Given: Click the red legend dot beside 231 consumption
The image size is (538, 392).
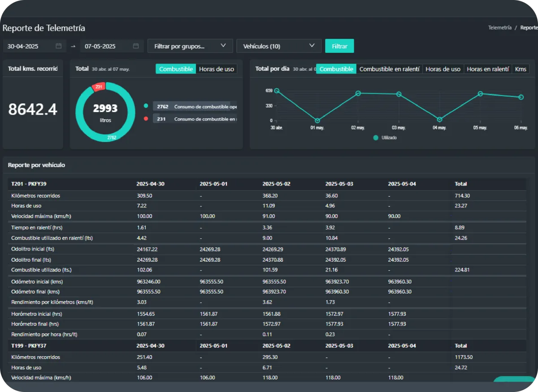Looking at the screenshot, I should point(146,119).
